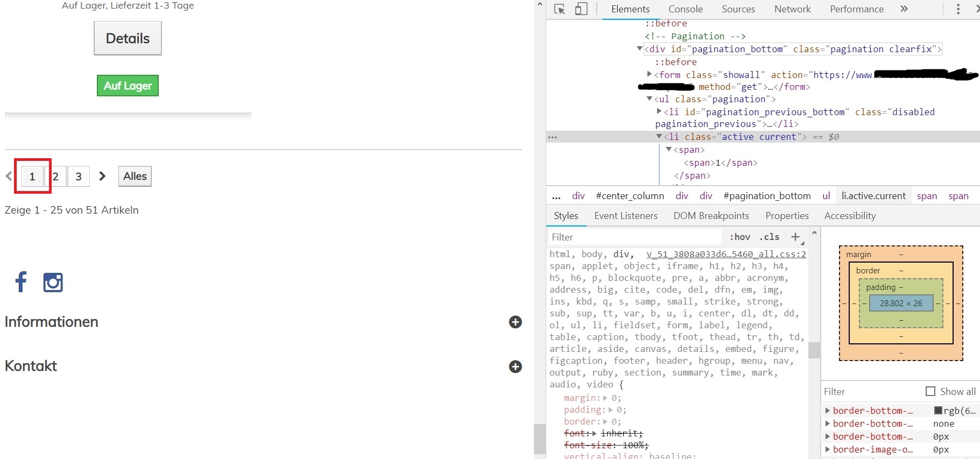Click the inspect element picker icon
The height and width of the screenshot is (459, 980).
(x=560, y=9)
